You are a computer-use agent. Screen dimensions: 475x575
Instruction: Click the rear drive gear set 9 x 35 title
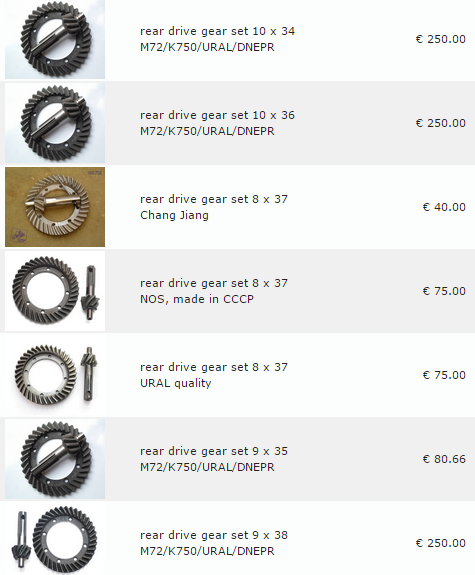(x=214, y=451)
